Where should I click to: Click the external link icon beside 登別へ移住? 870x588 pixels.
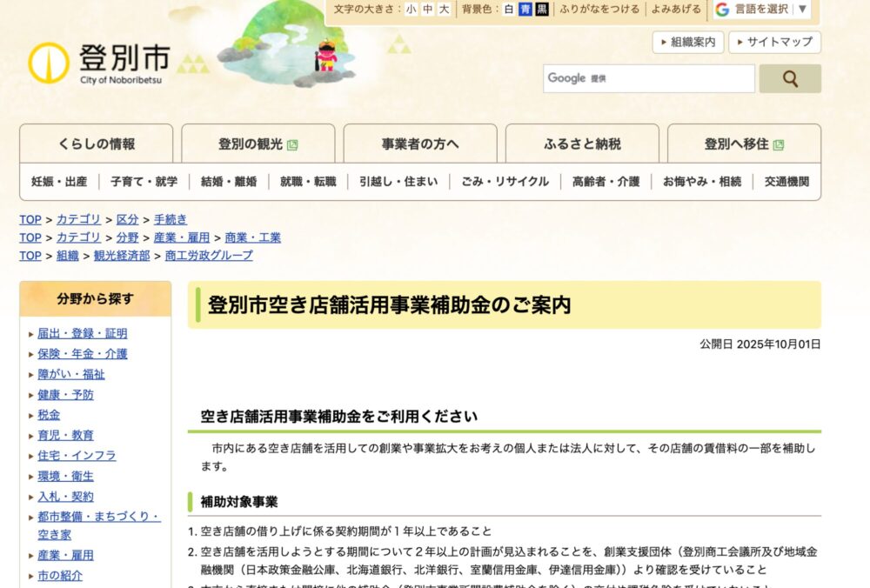click(778, 144)
